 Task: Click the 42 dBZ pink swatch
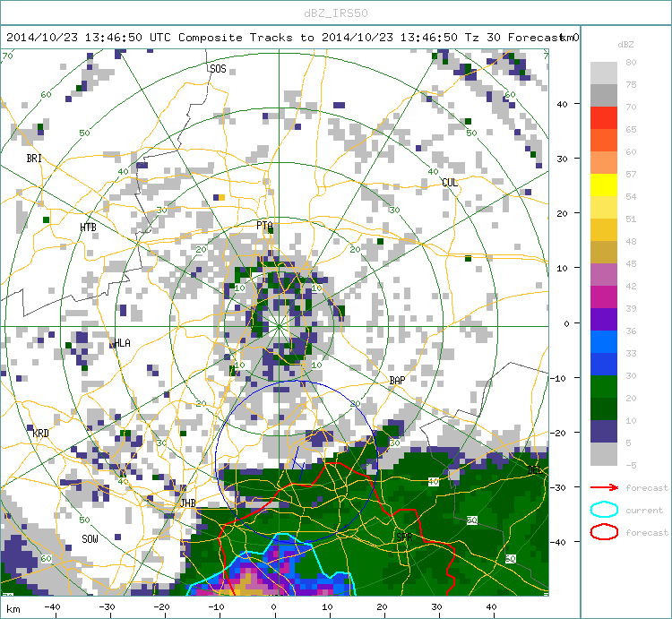[604, 274]
